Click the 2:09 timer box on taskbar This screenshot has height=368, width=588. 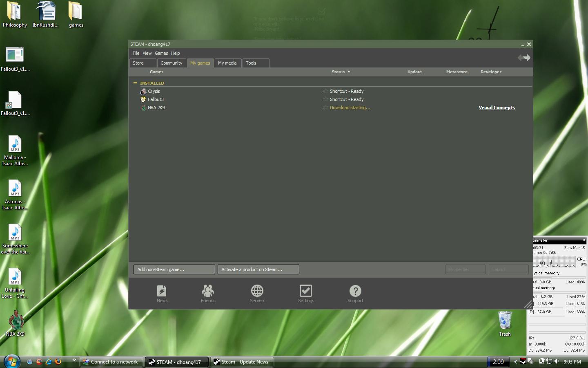(498, 361)
